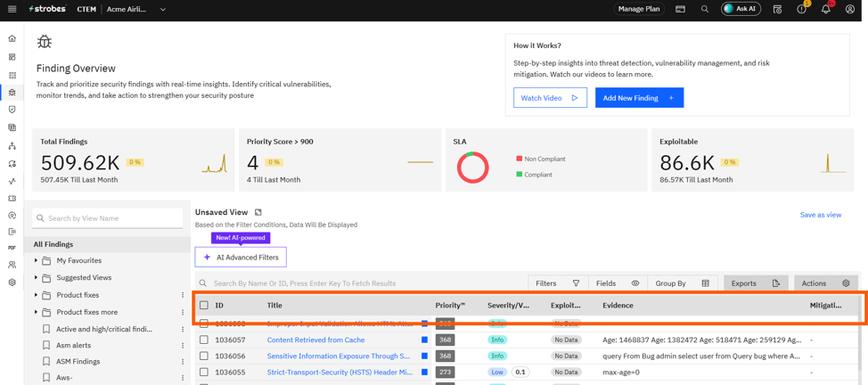This screenshot has height=385, width=868.
Task: Open the scheduled tasks icon beside Ask AI
Action: point(777,9)
